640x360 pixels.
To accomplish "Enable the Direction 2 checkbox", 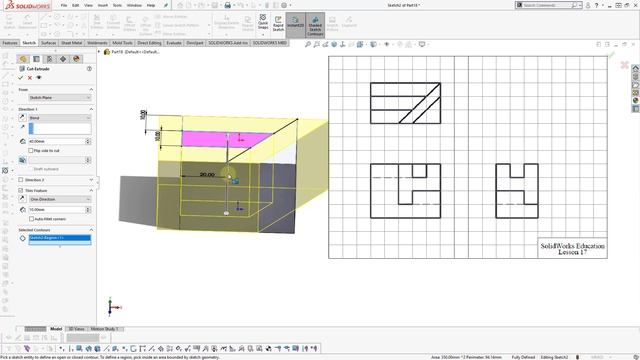I will coord(21,180).
